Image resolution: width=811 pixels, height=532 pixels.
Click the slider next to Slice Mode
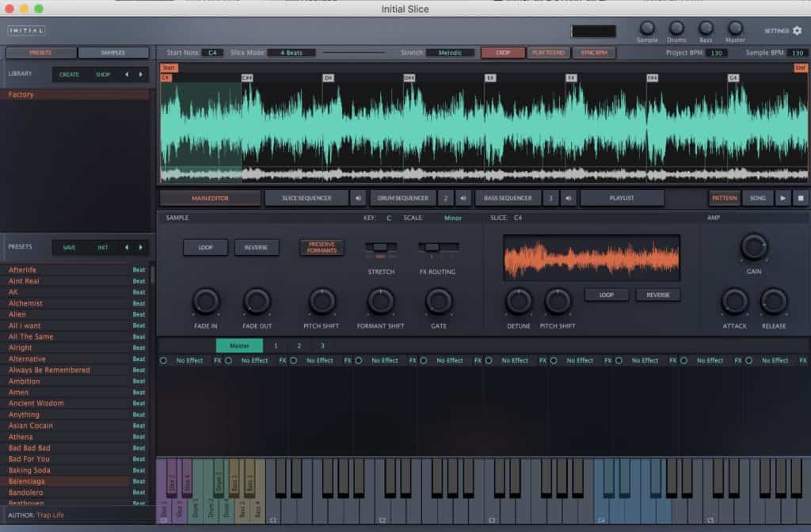[x=354, y=53]
